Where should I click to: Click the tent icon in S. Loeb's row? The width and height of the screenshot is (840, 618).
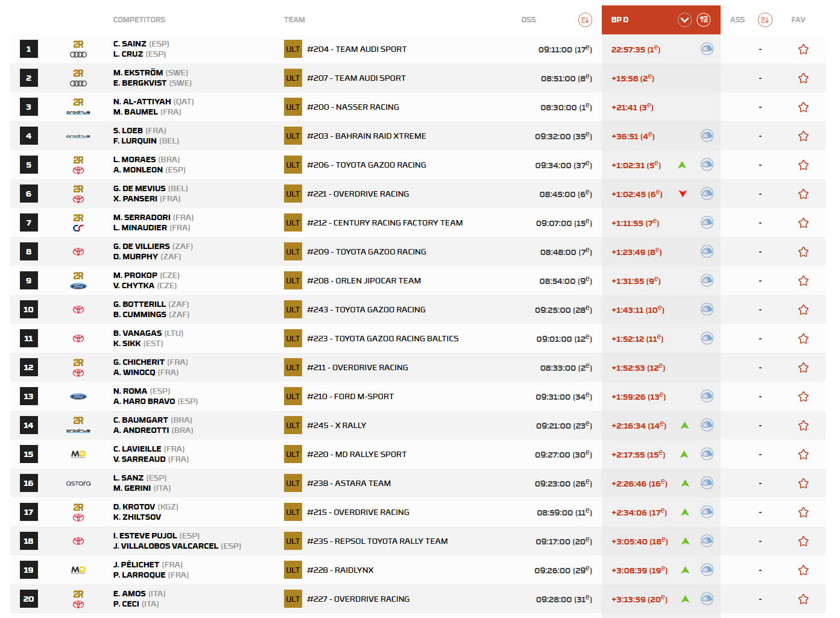click(707, 136)
